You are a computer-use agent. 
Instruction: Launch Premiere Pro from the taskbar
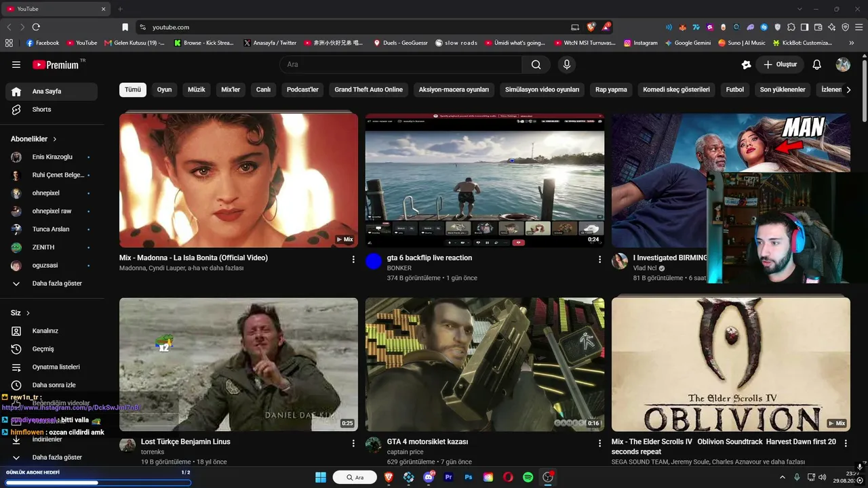point(448,477)
